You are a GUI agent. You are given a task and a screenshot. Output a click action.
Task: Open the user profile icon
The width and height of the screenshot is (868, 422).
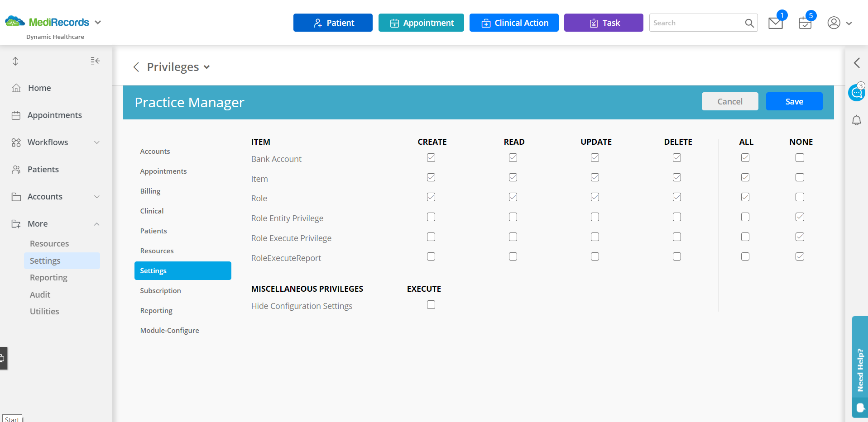tap(834, 23)
